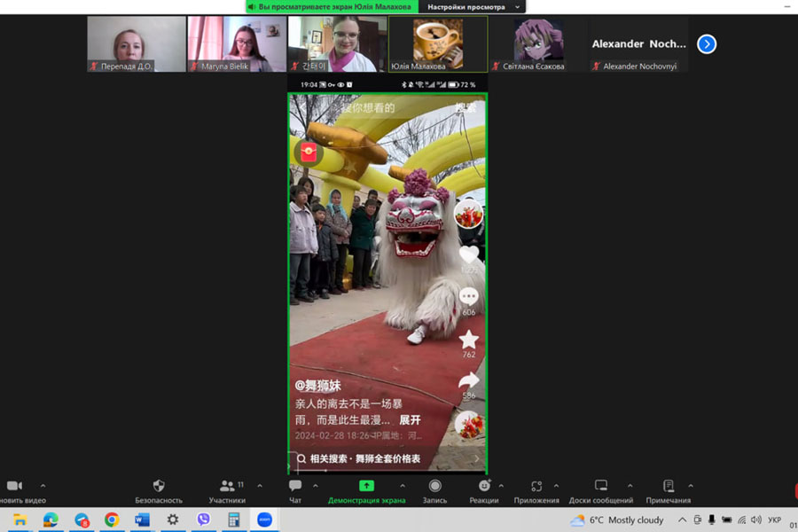Viewport: 798px width, 532px height.
Task: Click the Google Chrome taskbar icon
Action: (112, 520)
